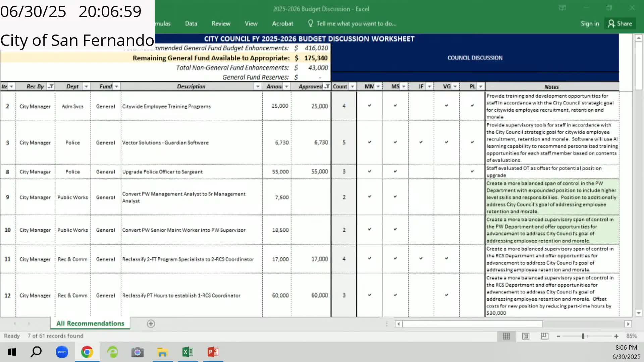
Task: Open taskbar Search magnifier
Action: click(36, 352)
